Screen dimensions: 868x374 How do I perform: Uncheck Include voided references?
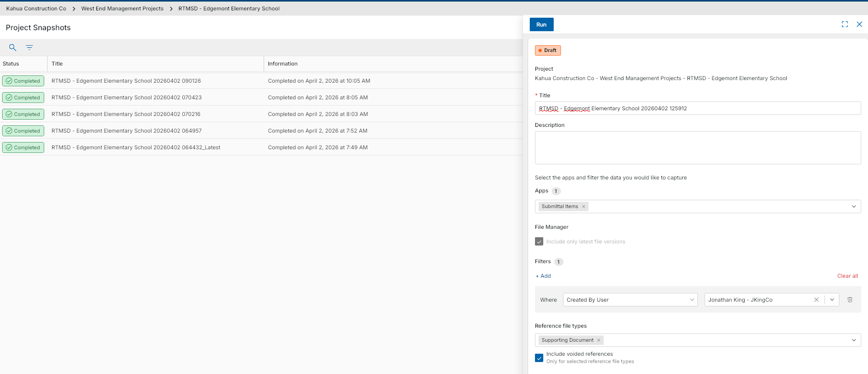point(539,358)
